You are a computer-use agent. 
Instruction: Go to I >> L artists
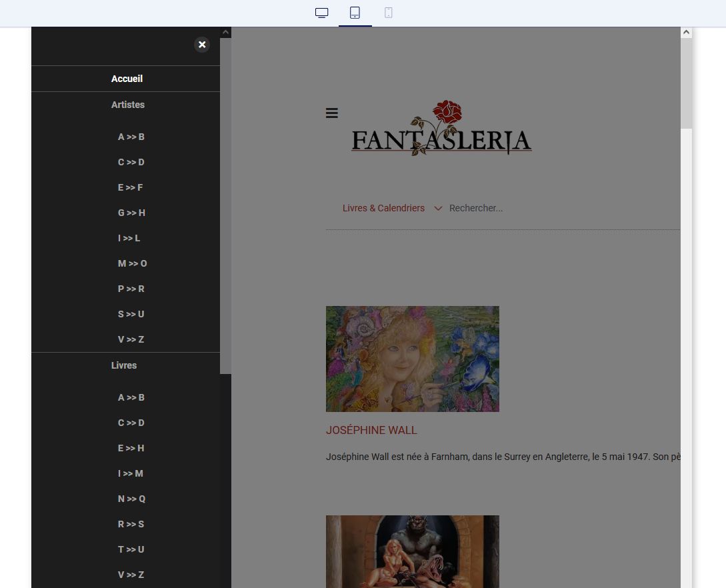pos(129,238)
